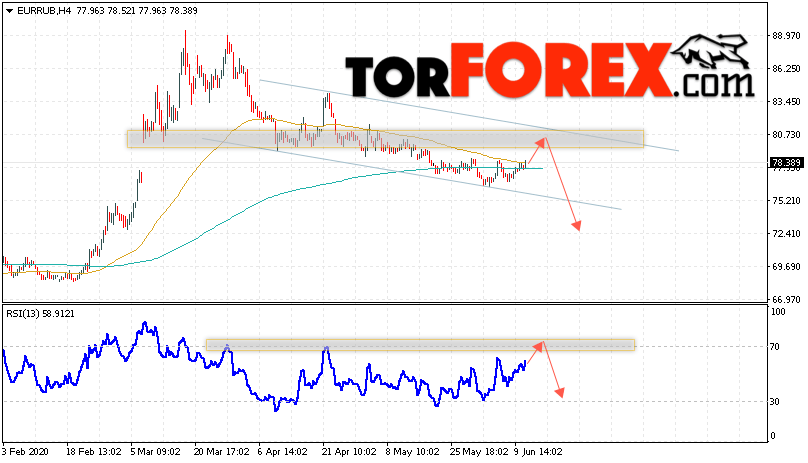Image resolution: width=808 pixels, height=463 pixels.
Task: Select time axis label 20 Mar 17:02
Action: (x=222, y=452)
